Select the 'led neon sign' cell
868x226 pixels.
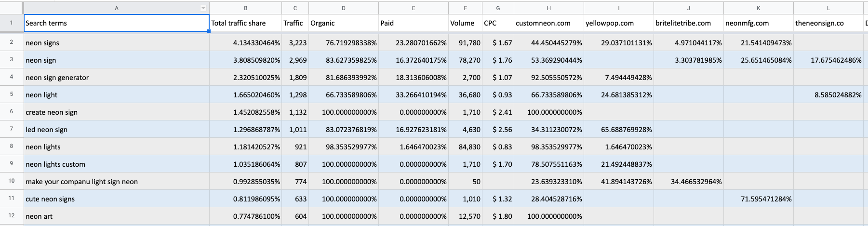(117, 129)
